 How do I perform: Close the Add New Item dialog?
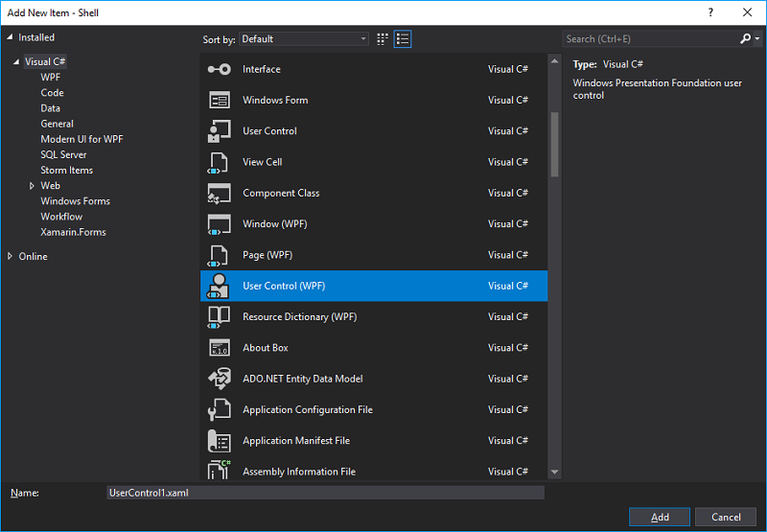748,12
